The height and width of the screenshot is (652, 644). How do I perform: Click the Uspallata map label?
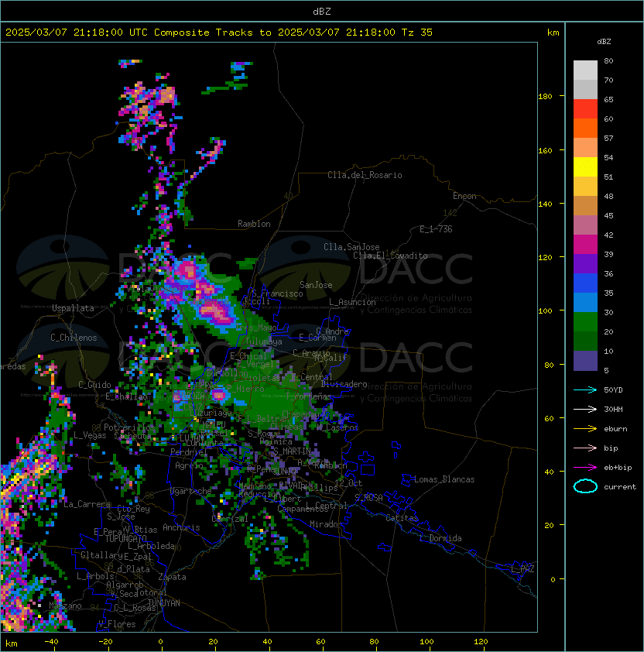click(x=73, y=308)
